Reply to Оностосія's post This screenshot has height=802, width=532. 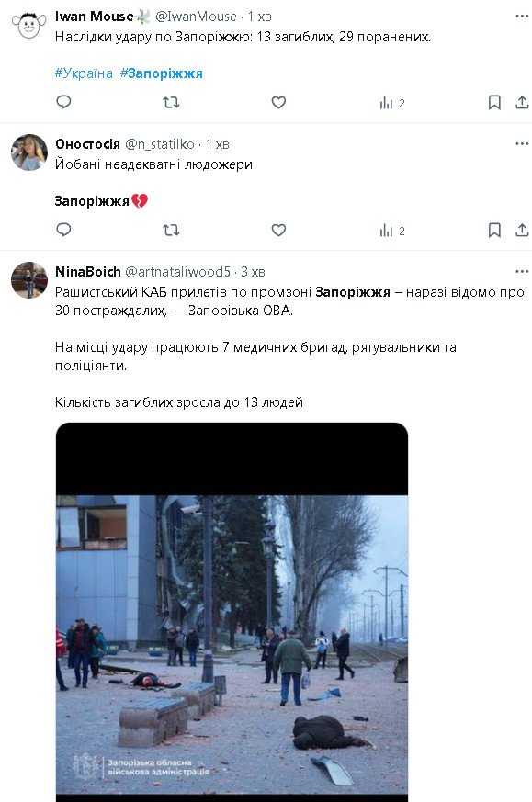(63, 230)
